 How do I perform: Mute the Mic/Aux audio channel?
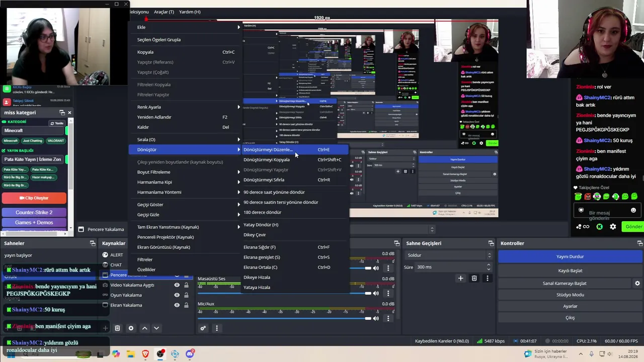point(376,318)
